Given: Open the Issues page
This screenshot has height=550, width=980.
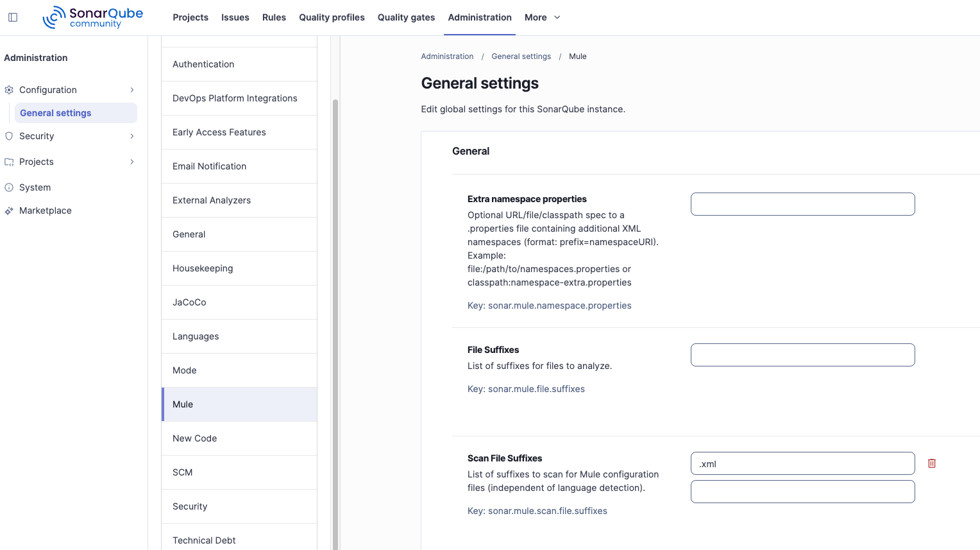Looking at the screenshot, I should [235, 17].
